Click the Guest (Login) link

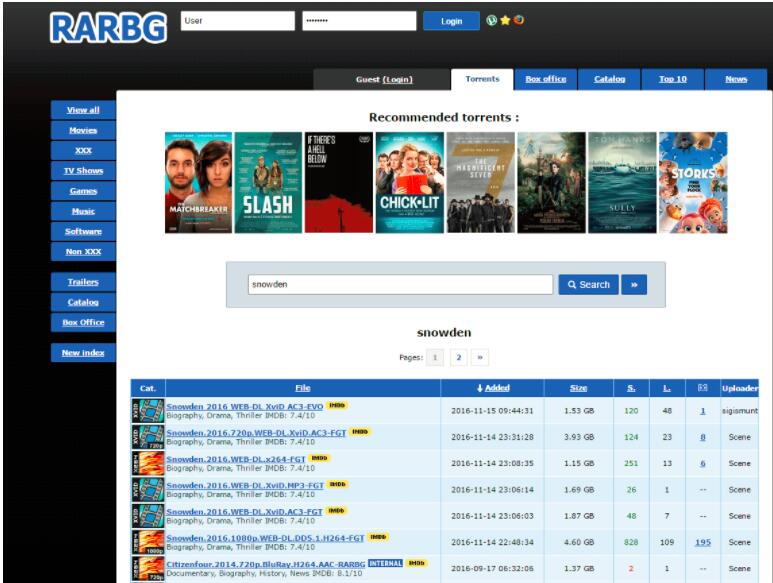pos(397,79)
